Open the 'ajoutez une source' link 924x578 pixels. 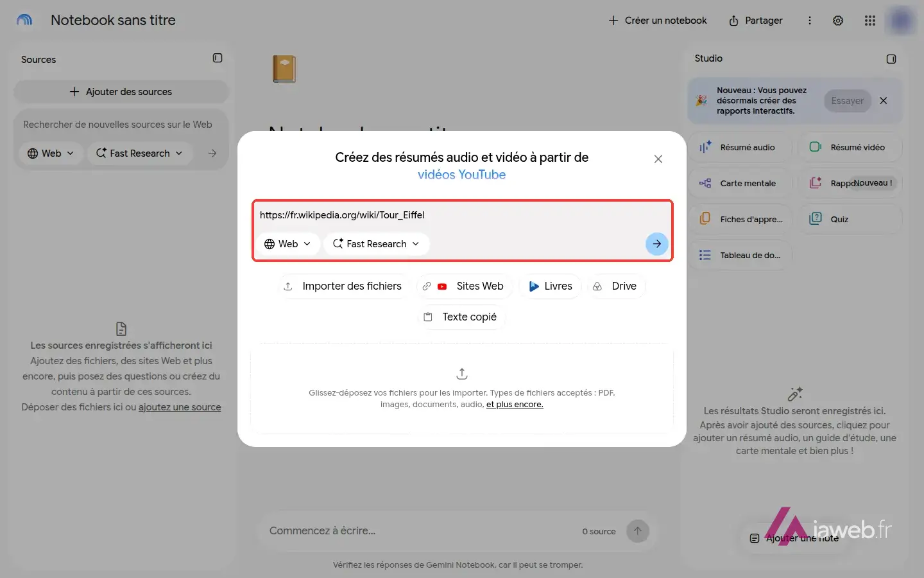[x=180, y=407]
